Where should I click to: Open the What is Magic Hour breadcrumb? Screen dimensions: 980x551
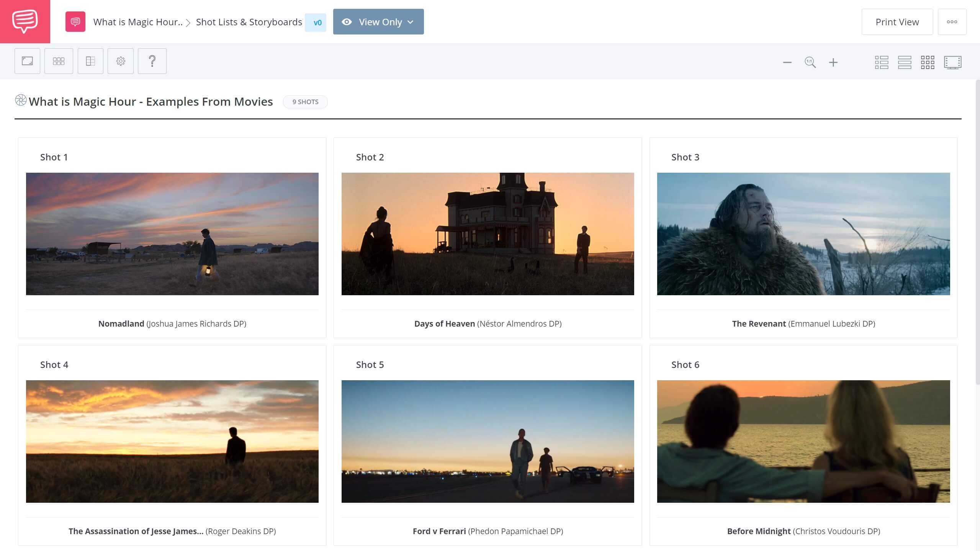coord(138,22)
